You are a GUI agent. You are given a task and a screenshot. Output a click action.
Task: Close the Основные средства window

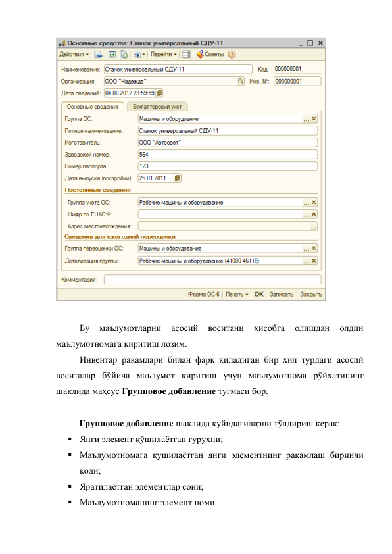point(320,43)
